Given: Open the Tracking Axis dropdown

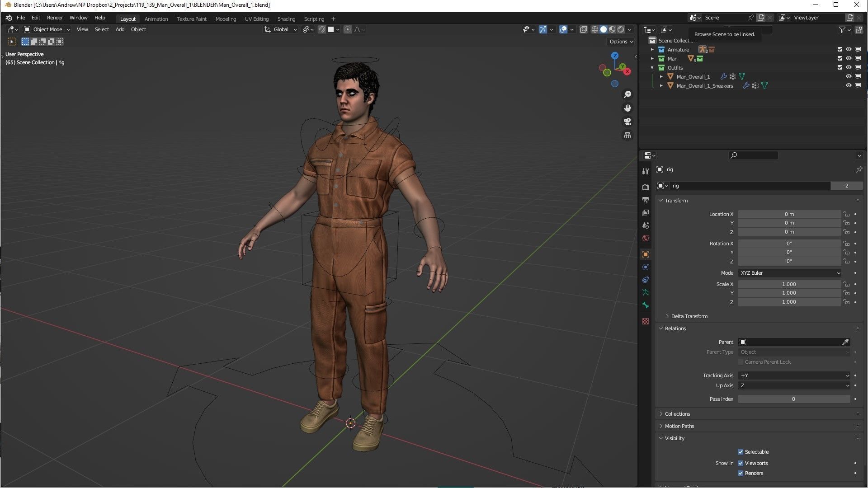Looking at the screenshot, I should click(x=794, y=375).
